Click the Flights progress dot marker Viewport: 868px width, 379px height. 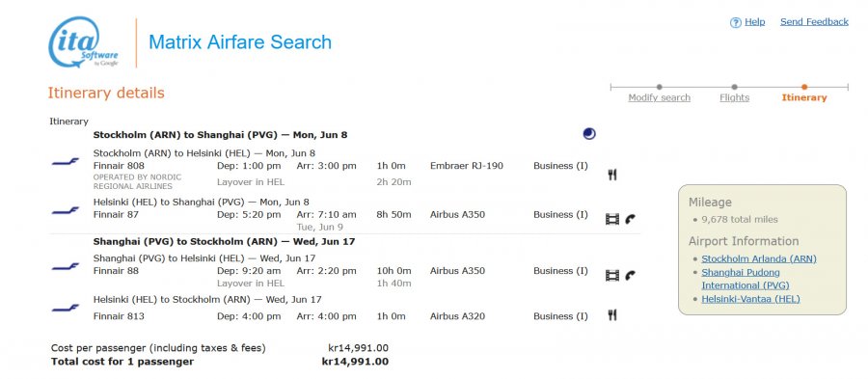[734, 87]
